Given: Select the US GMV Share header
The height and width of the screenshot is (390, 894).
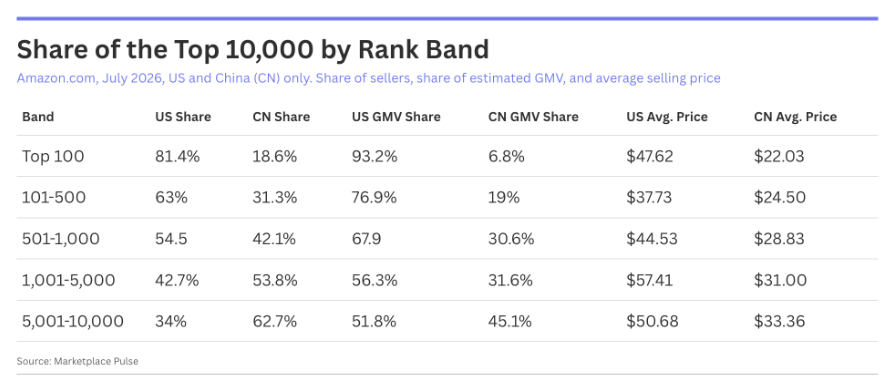Looking at the screenshot, I should [x=396, y=117].
